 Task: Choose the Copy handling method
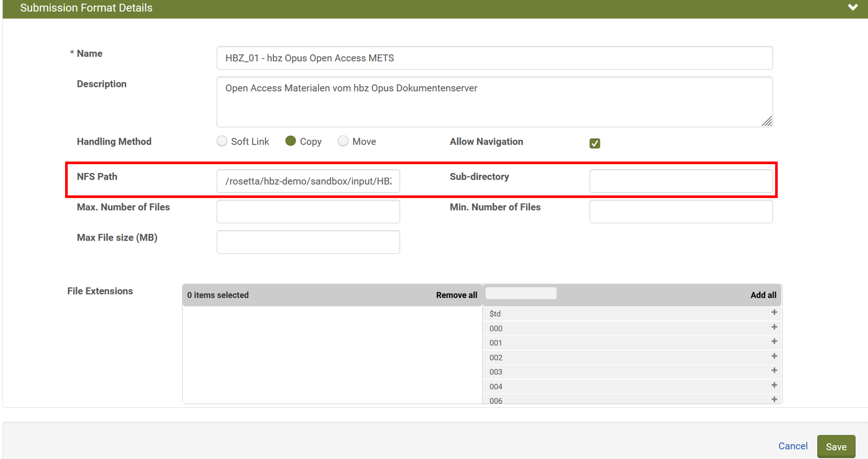coord(290,141)
